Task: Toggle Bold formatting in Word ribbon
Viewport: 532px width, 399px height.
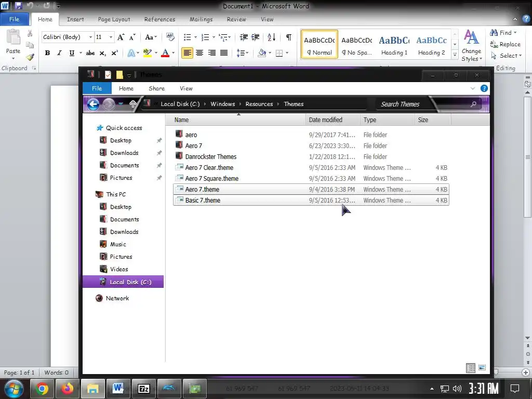Action: 47,53
